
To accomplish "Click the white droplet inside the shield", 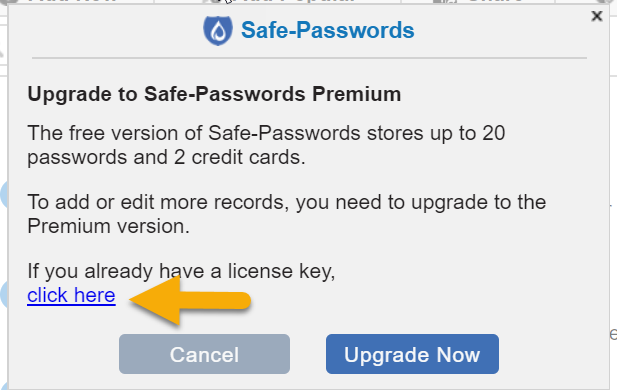I will 218,31.
